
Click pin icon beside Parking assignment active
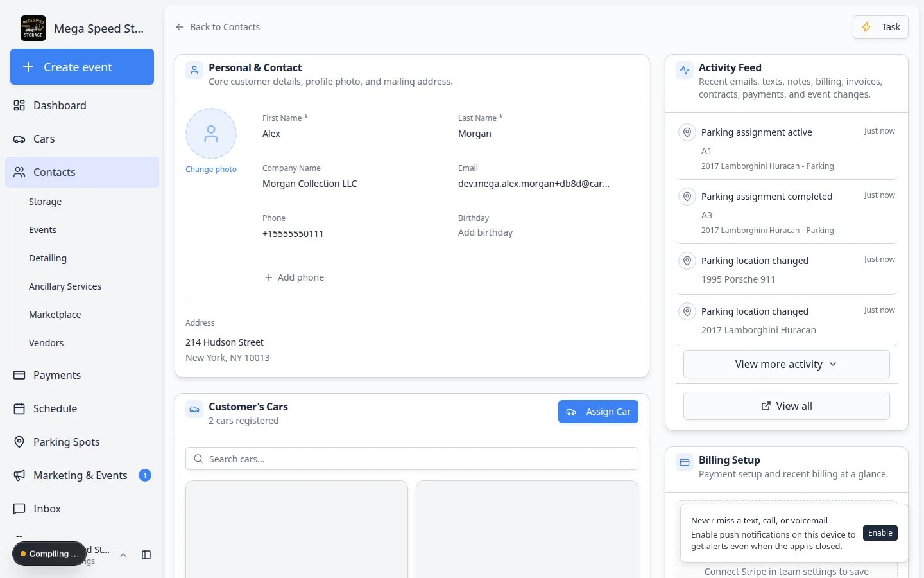[687, 132]
